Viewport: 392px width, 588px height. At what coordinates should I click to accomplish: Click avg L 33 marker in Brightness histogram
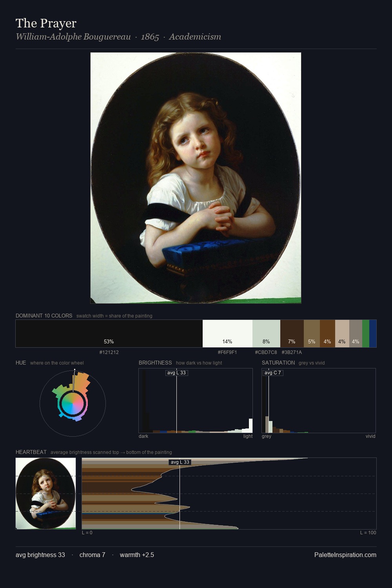(176, 373)
